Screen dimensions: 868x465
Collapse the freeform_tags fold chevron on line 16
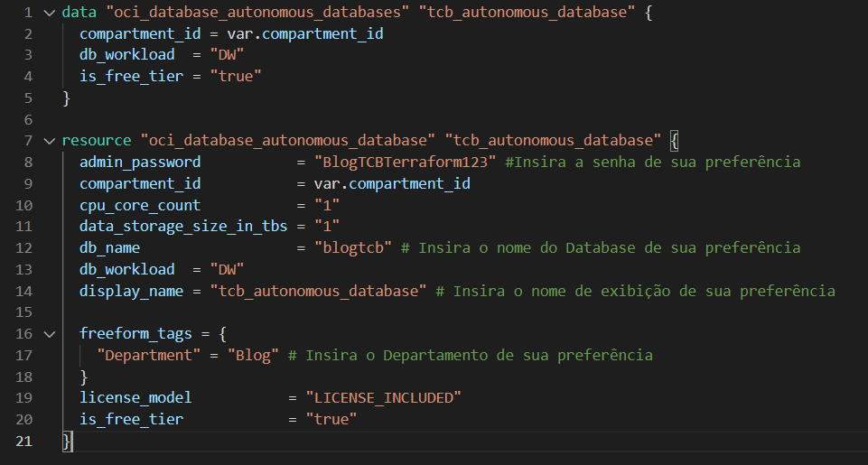pos(50,334)
